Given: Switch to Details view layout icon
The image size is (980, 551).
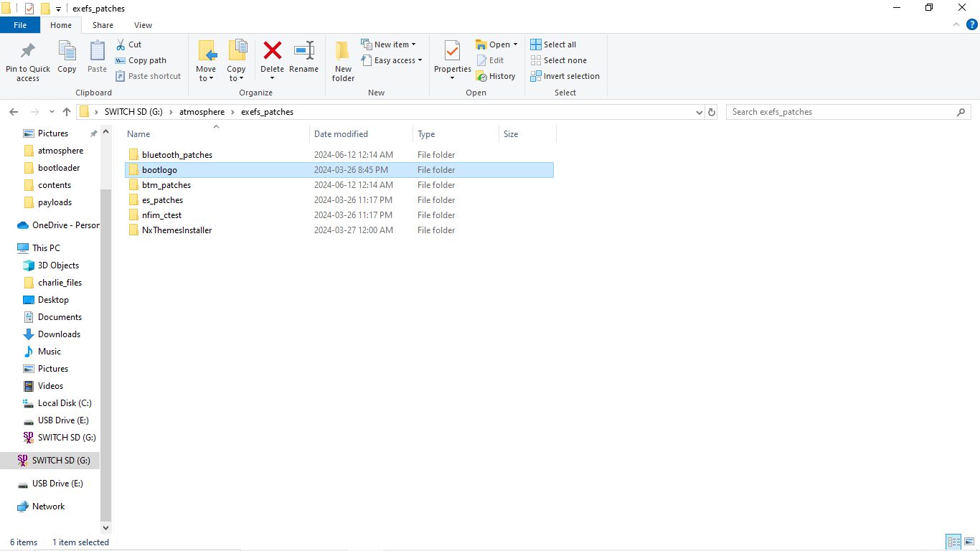Looking at the screenshot, I should click(x=953, y=542).
